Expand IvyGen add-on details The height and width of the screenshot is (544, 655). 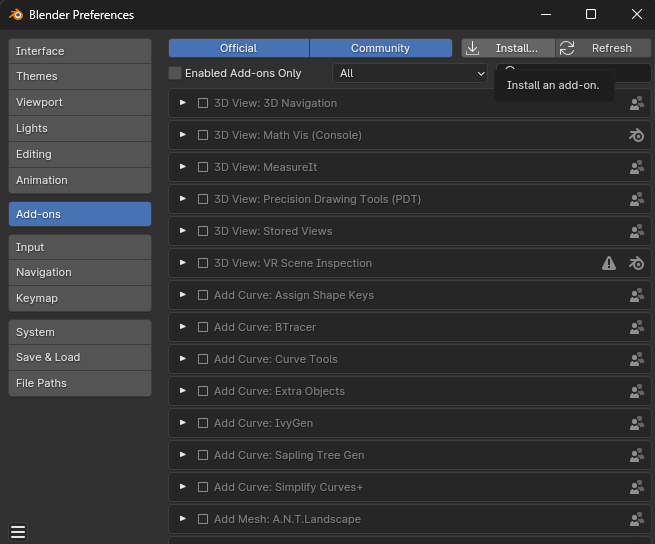click(183, 422)
